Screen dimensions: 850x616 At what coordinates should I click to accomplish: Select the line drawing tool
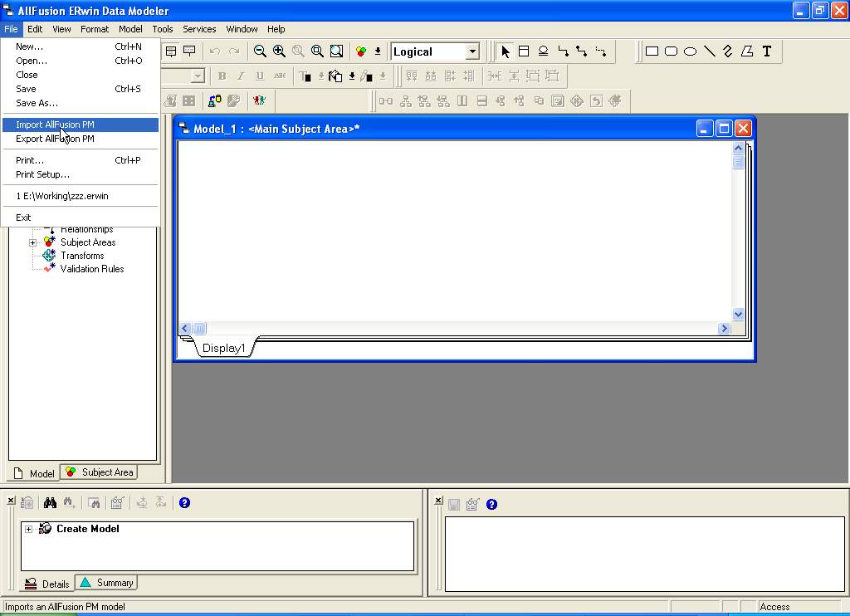[709, 51]
